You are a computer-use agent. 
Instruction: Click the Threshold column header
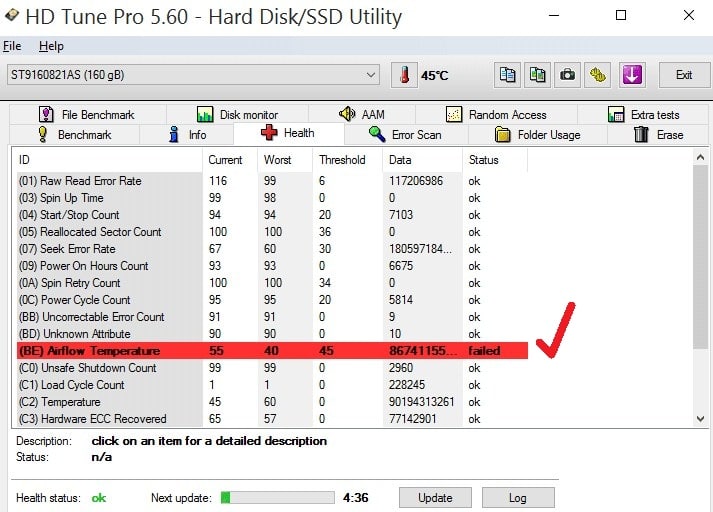[347, 160]
